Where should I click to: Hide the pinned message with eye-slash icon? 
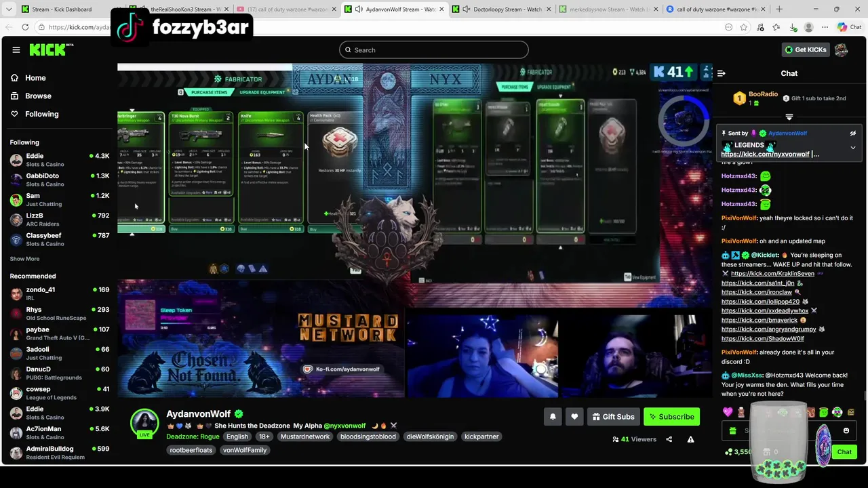pyautogui.click(x=853, y=134)
